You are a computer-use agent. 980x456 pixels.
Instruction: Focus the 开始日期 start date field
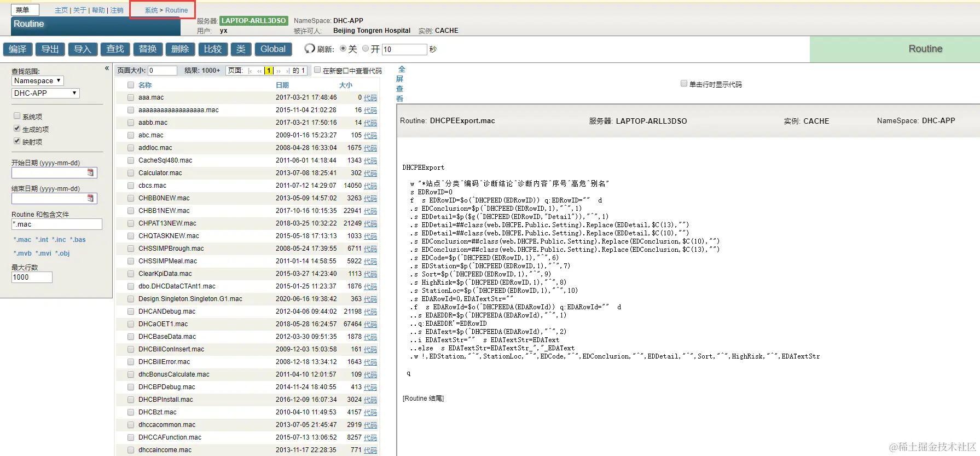pyautogui.click(x=54, y=172)
